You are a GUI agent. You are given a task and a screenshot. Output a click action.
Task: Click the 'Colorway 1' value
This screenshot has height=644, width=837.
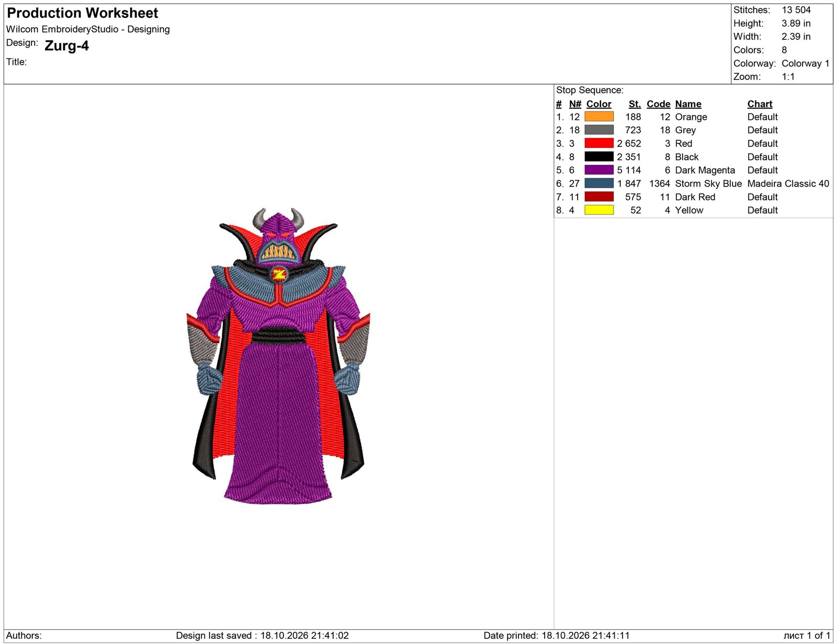pos(806,63)
